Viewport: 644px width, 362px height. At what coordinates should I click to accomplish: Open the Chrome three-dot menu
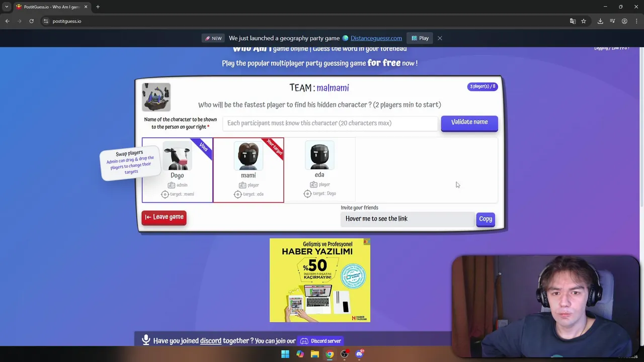636,21
